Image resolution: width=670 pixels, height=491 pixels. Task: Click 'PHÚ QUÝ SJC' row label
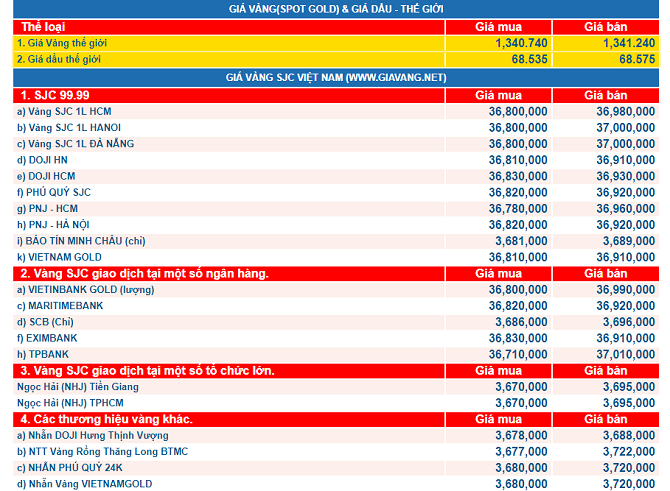click(54, 193)
